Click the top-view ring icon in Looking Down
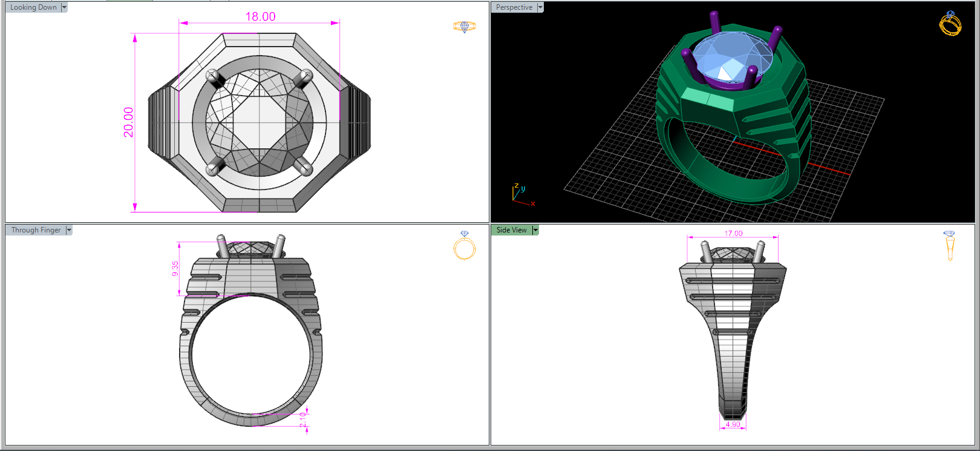This screenshot has width=980, height=451. [x=465, y=27]
